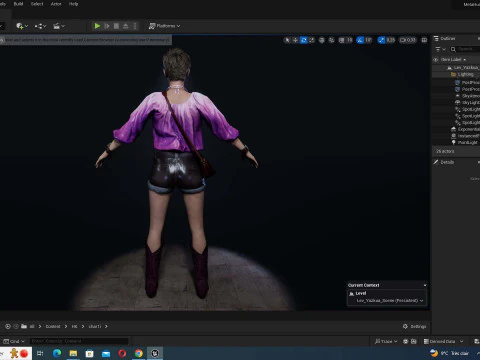Image resolution: width=480 pixels, height=360 pixels.
Task: Toggle surface snapping icon in viewport
Action: click(331, 40)
